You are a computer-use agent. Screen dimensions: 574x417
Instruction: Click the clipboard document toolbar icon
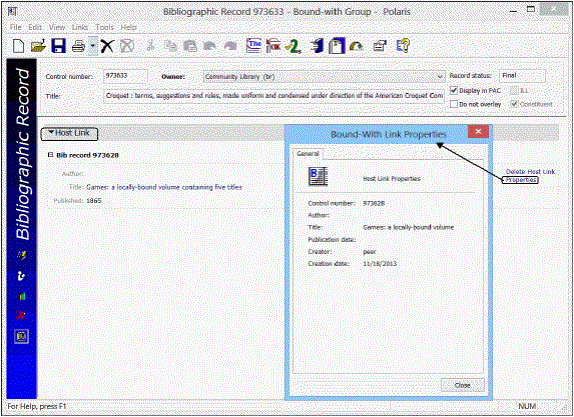(336, 46)
